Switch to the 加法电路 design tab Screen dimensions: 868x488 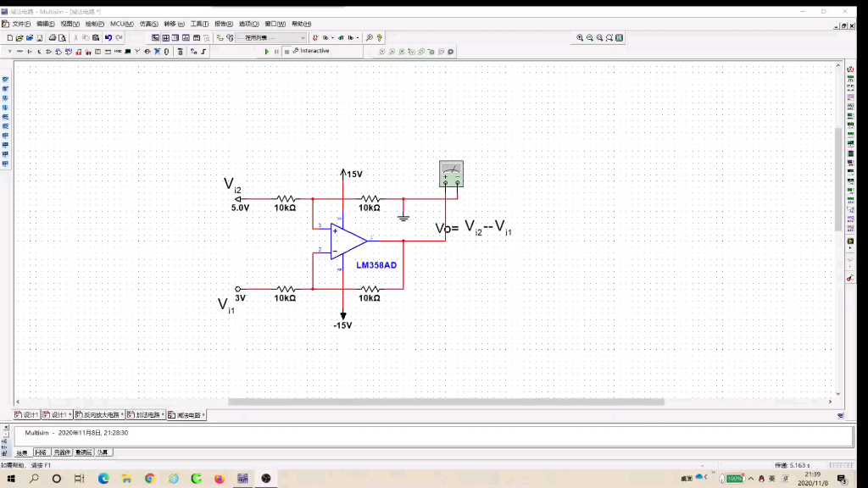[x=146, y=415]
